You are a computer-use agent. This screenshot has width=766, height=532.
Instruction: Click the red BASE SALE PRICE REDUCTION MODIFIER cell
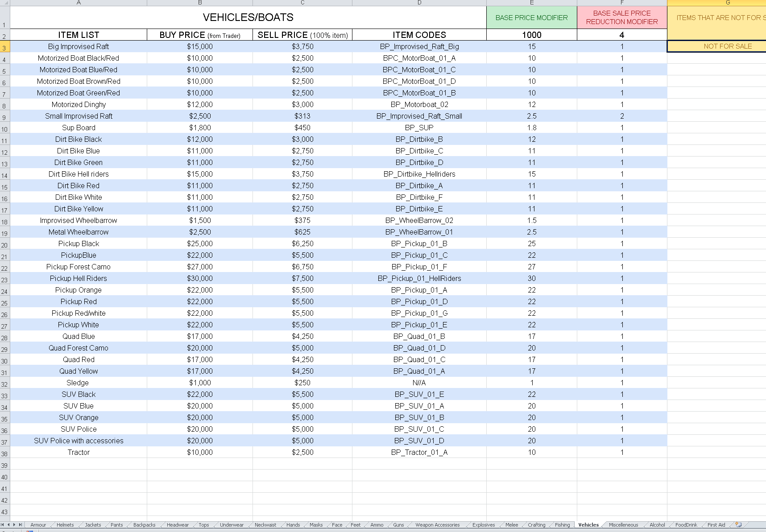coord(622,18)
